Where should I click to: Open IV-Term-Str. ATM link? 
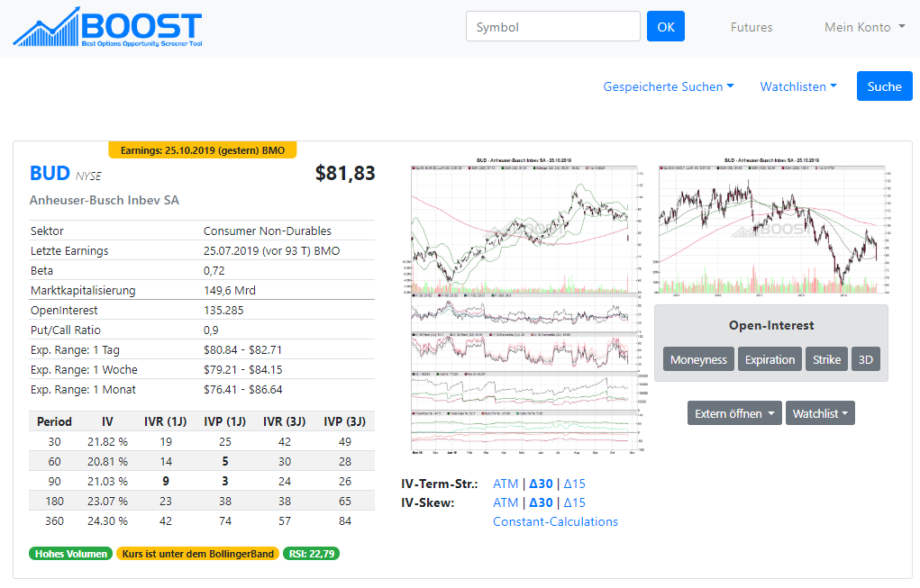[x=506, y=484]
